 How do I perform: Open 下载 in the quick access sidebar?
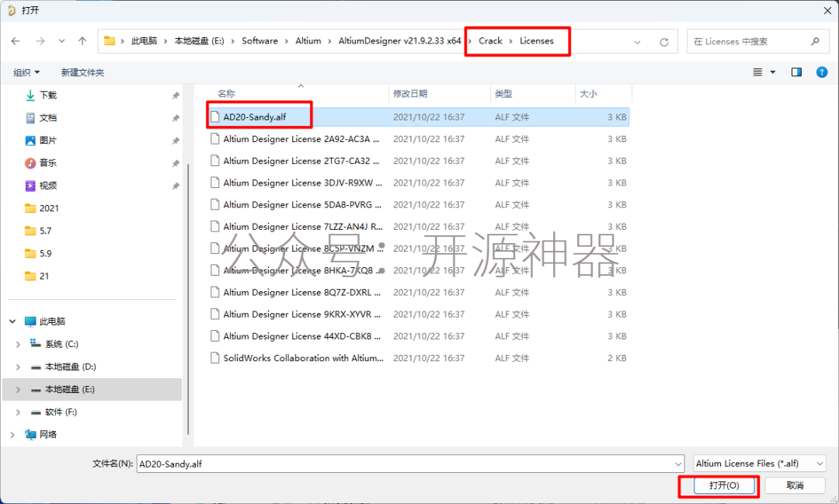pyautogui.click(x=48, y=96)
